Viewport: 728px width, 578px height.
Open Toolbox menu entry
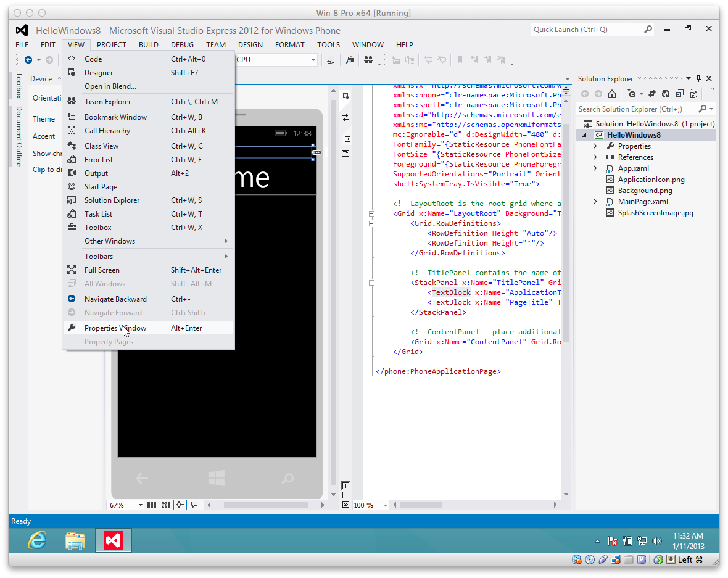(148, 228)
